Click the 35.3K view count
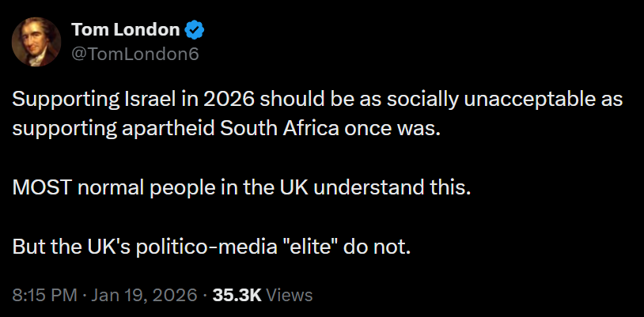The height and width of the screenshot is (317, 644). point(237,295)
